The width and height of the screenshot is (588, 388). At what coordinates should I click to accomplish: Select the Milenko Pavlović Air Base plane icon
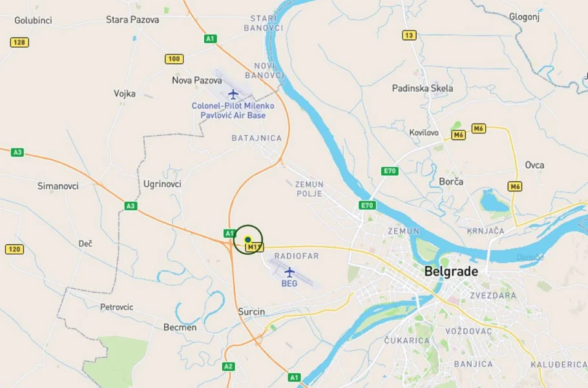point(233,94)
